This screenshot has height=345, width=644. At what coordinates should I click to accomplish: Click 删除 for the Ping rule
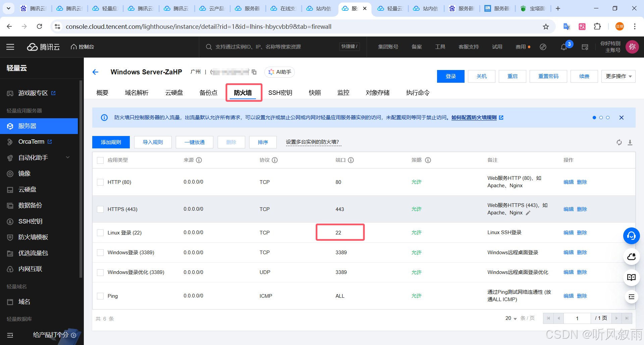pyautogui.click(x=582, y=296)
